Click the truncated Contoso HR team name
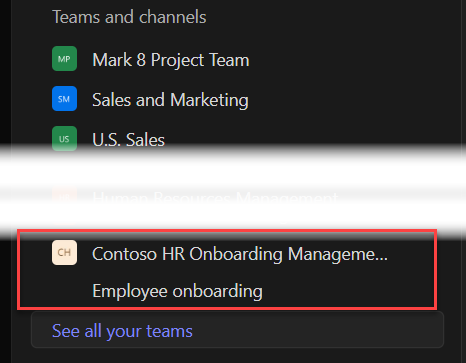 pos(240,254)
